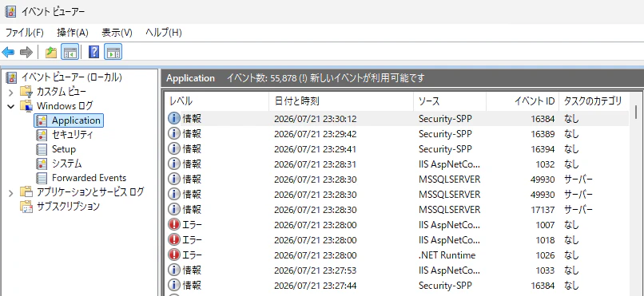Sort by the タスクのカテゴリ column header
Screen dimensions: 644x296
[x=594, y=101]
